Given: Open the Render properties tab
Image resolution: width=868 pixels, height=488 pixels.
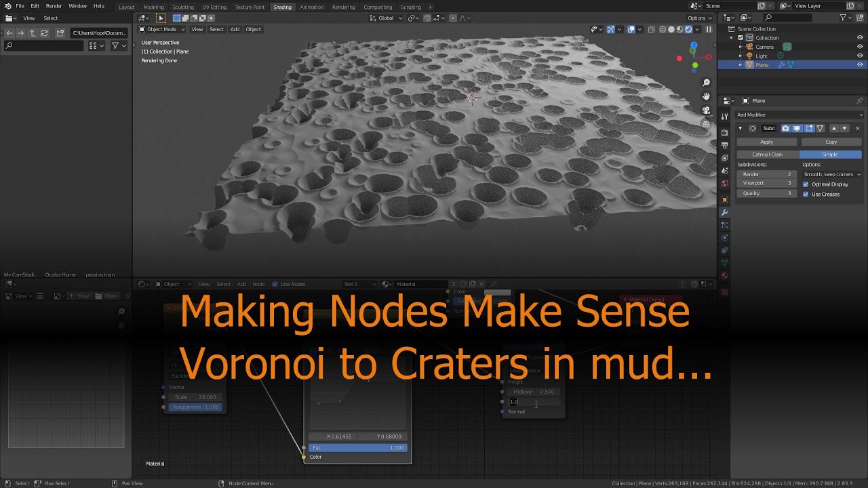Looking at the screenshot, I should (724, 132).
